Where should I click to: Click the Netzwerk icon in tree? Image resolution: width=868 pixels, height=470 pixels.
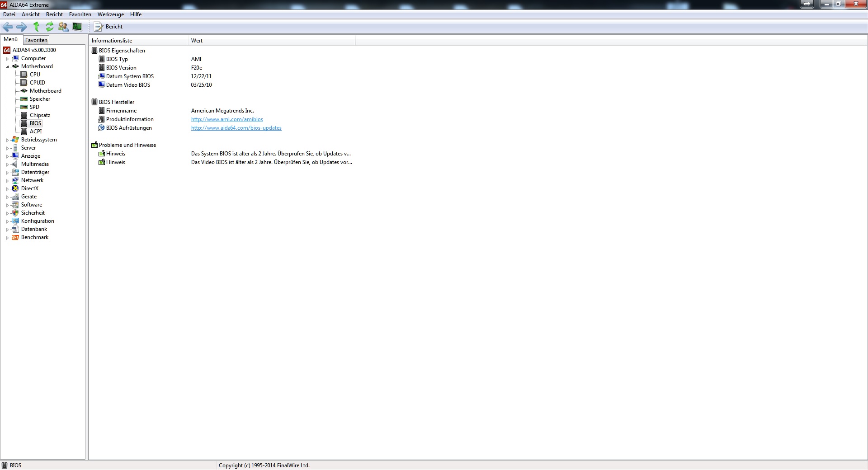click(x=15, y=180)
